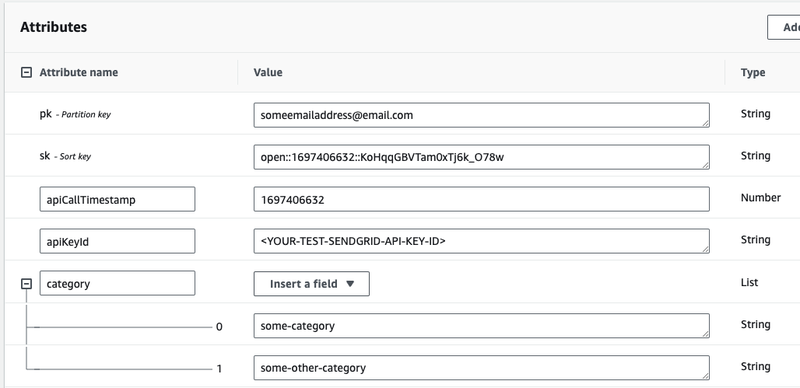Click the pk partition key value field
Image resolution: width=800 pixels, height=388 pixels.
[x=481, y=115]
